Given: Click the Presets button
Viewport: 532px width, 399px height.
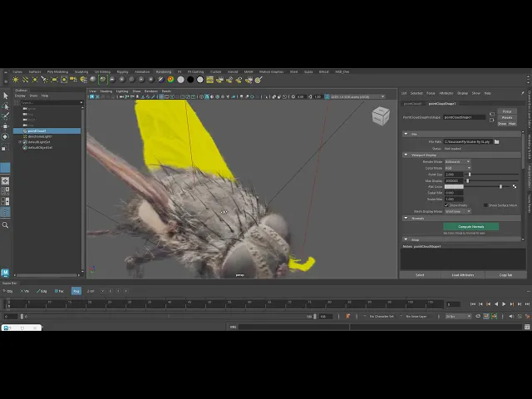Looking at the screenshot, I should (x=507, y=117).
